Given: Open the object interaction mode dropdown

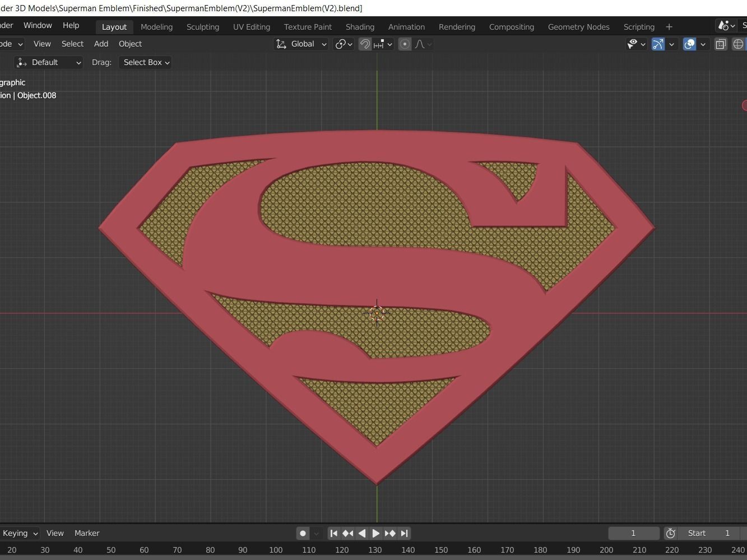Looking at the screenshot, I should pyautogui.click(x=12, y=44).
